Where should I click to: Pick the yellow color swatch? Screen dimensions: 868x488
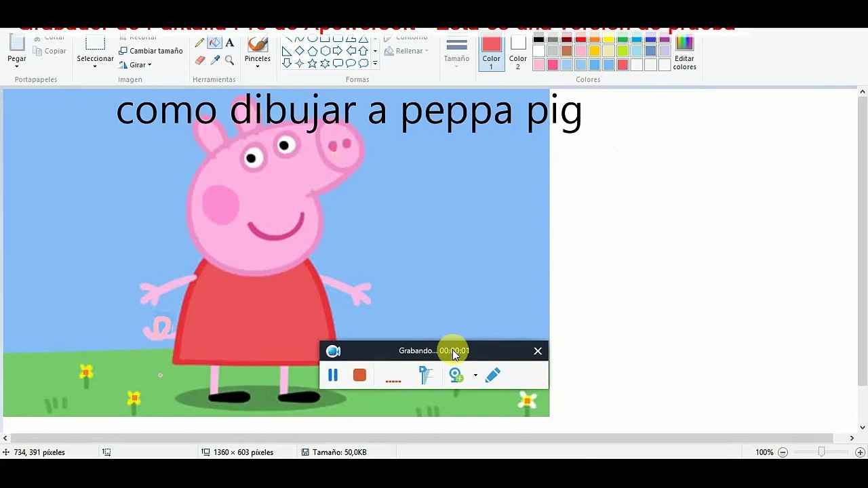tap(609, 39)
